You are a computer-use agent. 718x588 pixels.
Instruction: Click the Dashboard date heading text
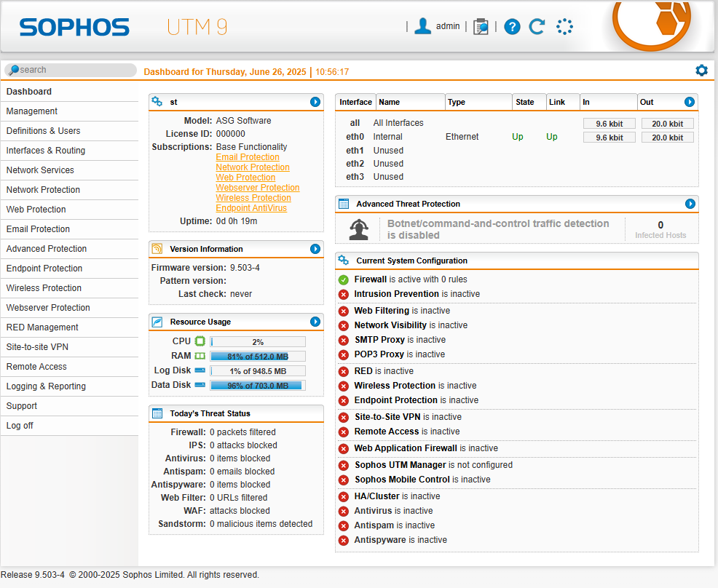(225, 72)
